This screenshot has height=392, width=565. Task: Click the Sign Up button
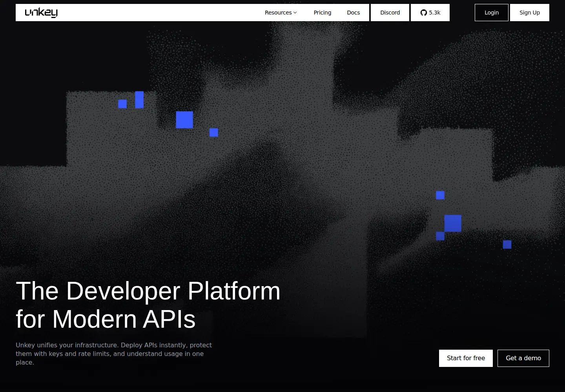pyautogui.click(x=530, y=13)
